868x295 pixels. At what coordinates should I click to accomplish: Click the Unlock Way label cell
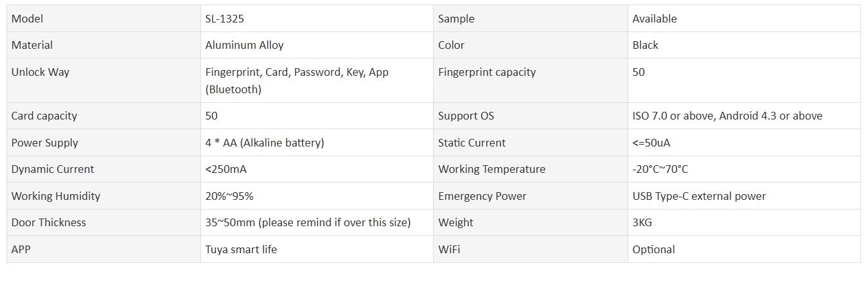click(103, 80)
